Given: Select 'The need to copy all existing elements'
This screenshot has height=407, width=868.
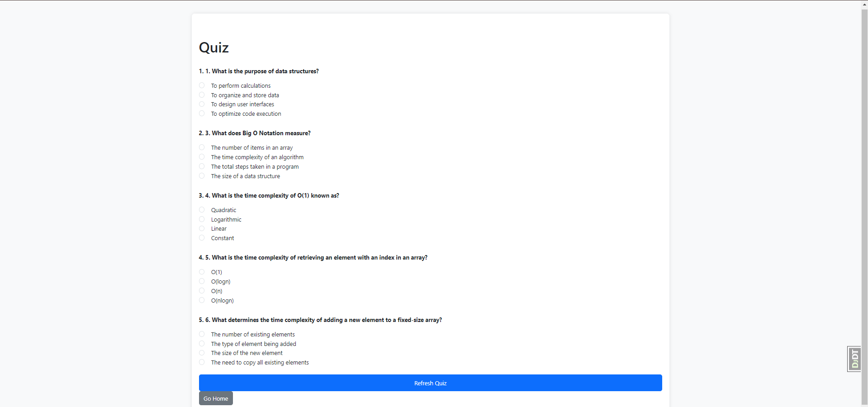Looking at the screenshot, I should pyautogui.click(x=202, y=362).
